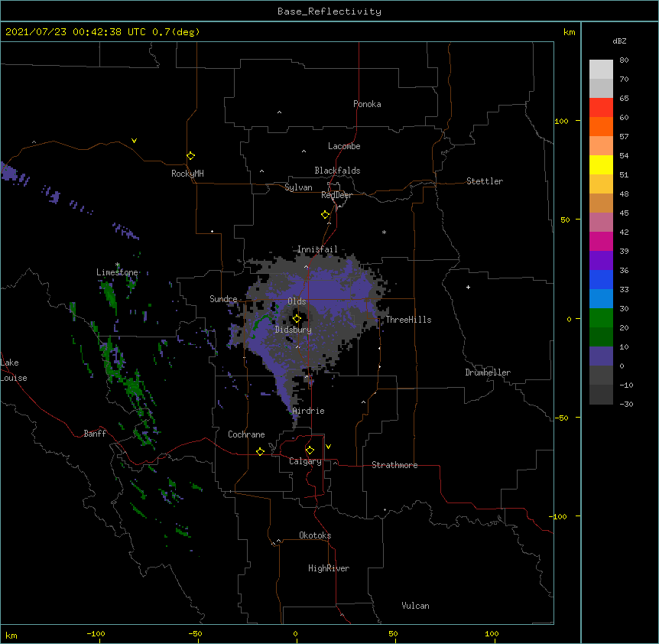Click the -100 tick label on right axis
Image resolution: width=659 pixels, height=644 pixels.
559,516
